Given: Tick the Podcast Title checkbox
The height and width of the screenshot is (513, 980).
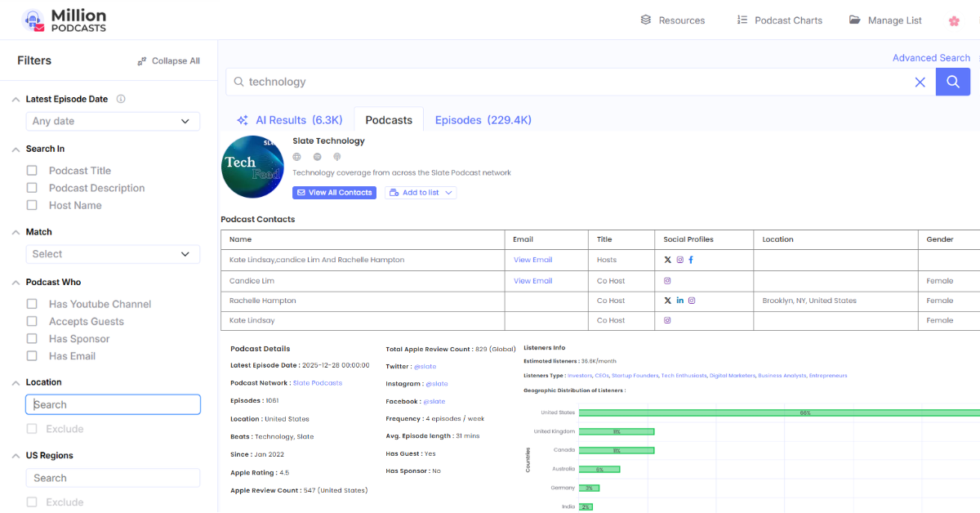Looking at the screenshot, I should 32,171.
